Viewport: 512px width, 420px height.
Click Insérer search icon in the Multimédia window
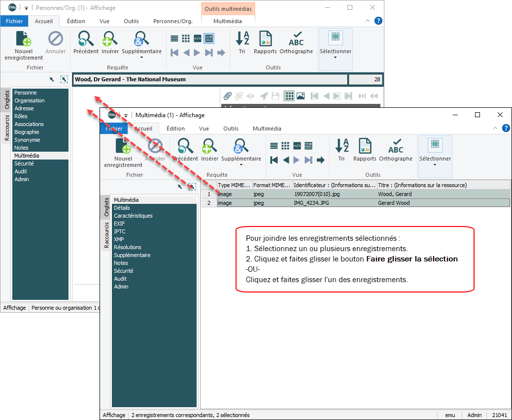click(209, 150)
